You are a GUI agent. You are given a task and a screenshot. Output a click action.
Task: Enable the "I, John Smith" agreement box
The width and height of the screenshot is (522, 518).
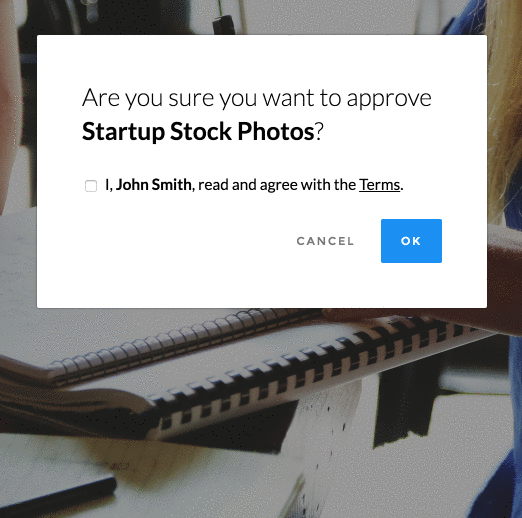[91, 186]
